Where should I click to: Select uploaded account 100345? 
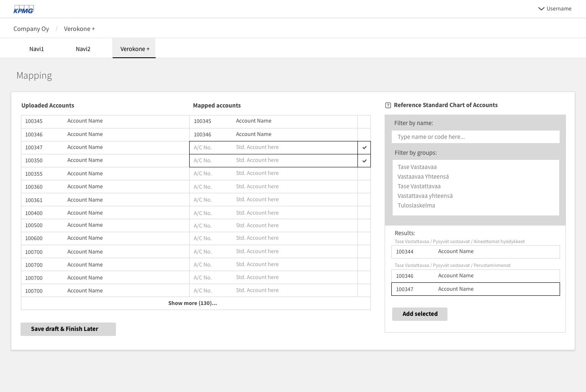[x=105, y=122]
